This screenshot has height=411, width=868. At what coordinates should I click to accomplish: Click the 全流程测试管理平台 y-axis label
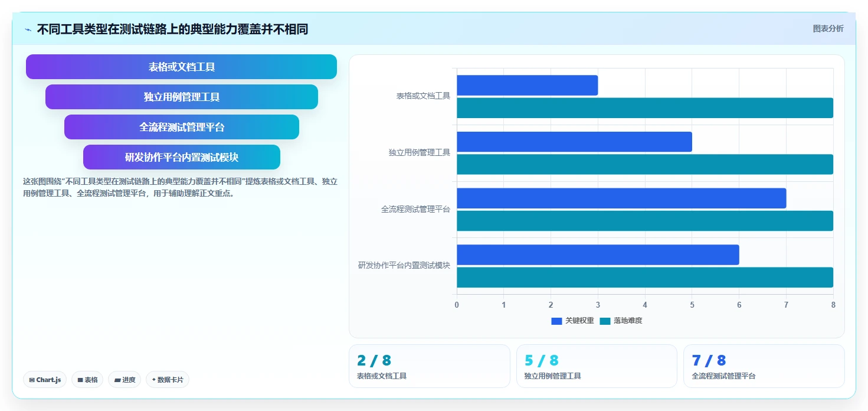point(416,210)
